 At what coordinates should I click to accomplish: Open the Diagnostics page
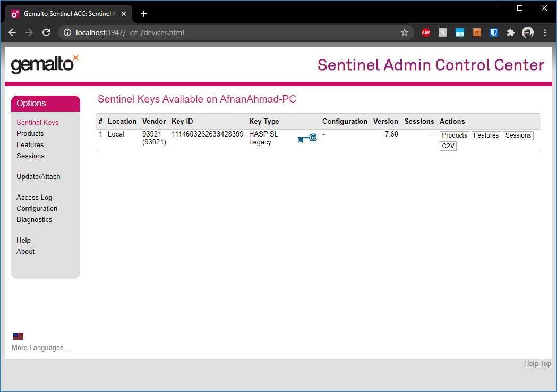pyautogui.click(x=34, y=219)
